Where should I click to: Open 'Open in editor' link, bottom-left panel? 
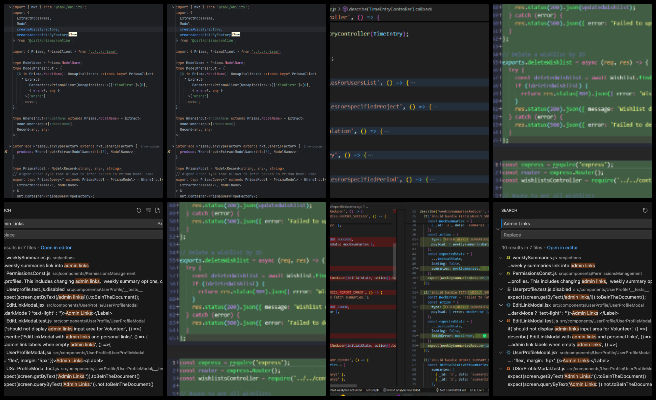[x=56, y=248]
